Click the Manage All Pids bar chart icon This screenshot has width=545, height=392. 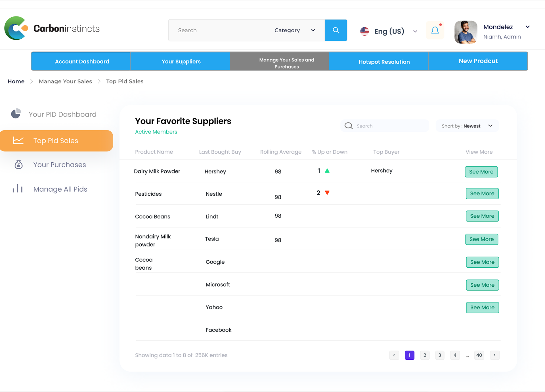click(x=18, y=188)
